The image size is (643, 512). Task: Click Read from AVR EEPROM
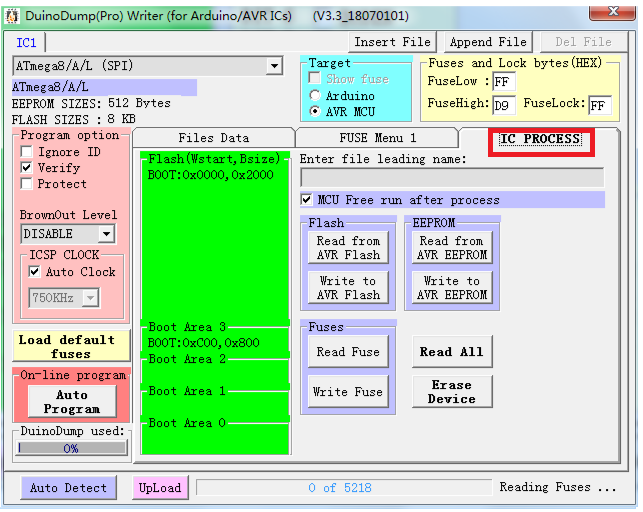pos(452,248)
